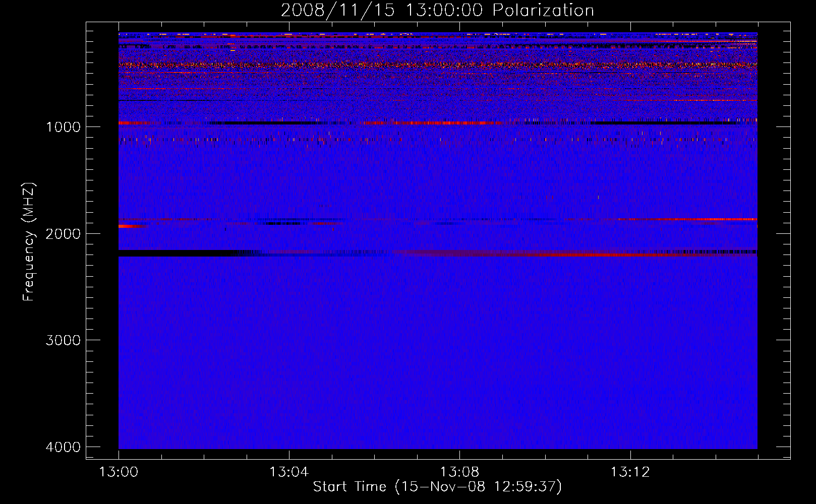The image size is (816, 504).
Task: Click the 13:08 time tick label
Action: [459, 472]
